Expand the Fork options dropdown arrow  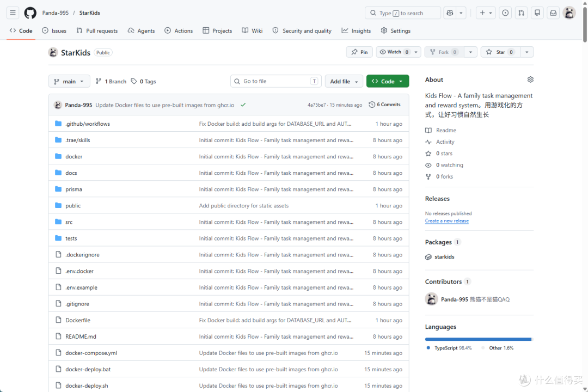(470, 52)
